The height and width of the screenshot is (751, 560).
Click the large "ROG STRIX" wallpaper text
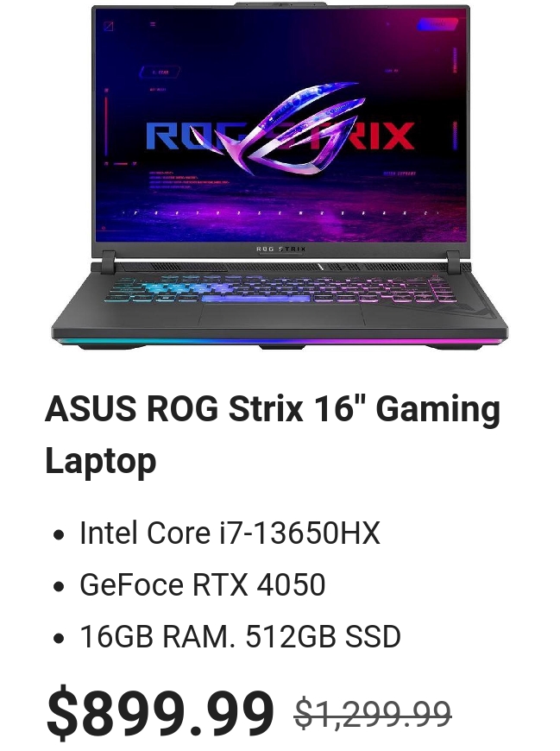280,136
